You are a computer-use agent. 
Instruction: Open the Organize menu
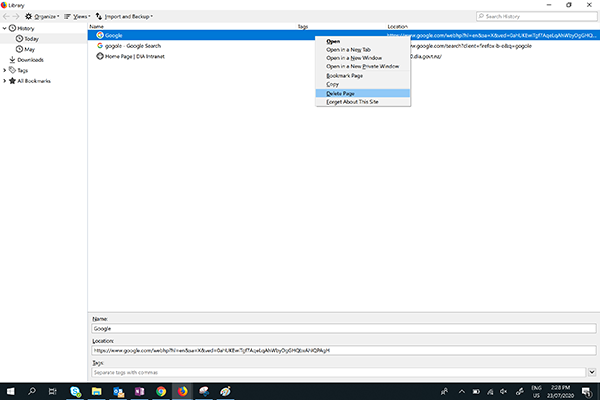coord(42,16)
